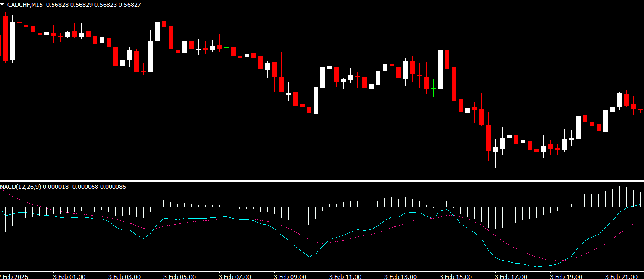Click the 3 Feb 19:00 axis label
Screen dimensions: 644x279
point(566,276)
